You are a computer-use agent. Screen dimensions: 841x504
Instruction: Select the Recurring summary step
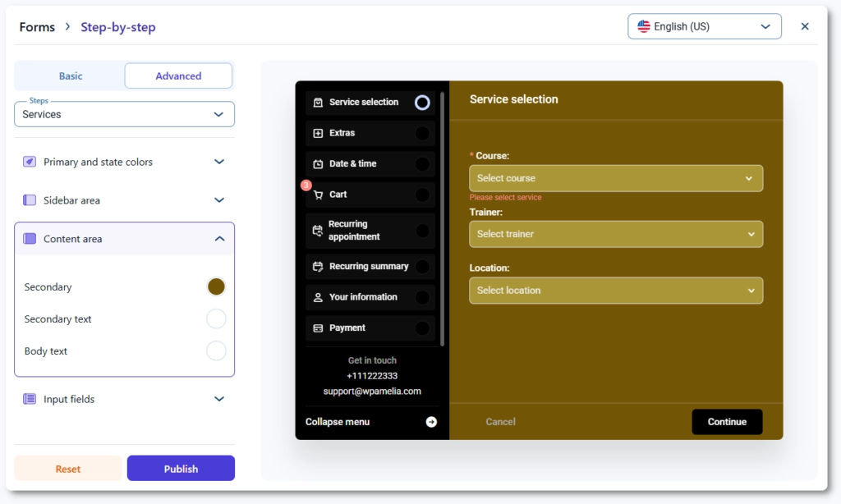click(x=369, y=267)
